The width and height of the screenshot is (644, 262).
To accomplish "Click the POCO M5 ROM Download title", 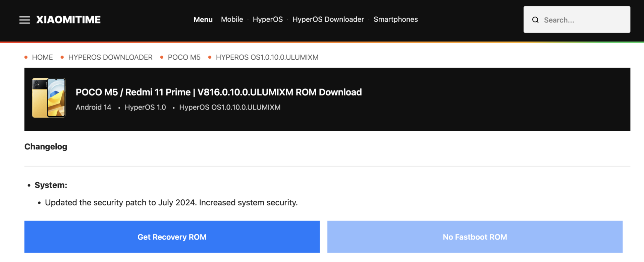I will (x=219, y=92).
